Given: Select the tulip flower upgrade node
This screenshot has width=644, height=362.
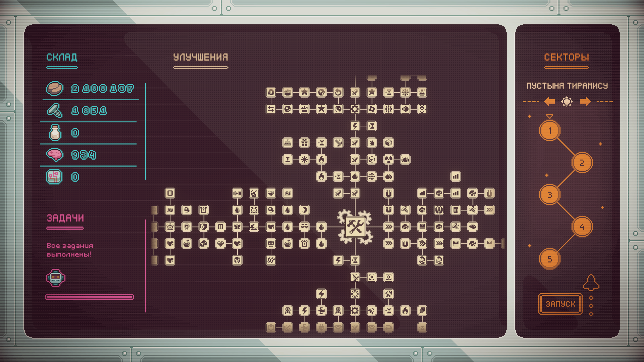Looking at the screenshot, I should tap(439, 210).
